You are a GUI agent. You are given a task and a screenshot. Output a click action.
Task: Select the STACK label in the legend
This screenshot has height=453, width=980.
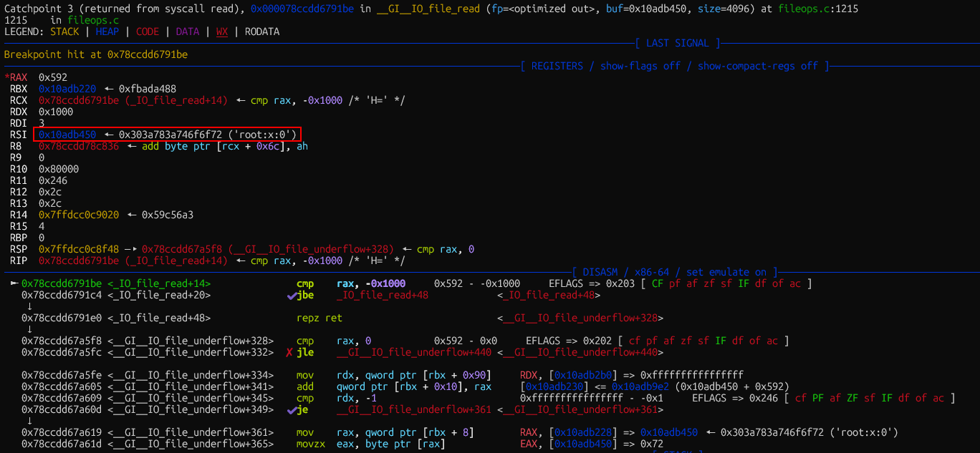point(64,31)
